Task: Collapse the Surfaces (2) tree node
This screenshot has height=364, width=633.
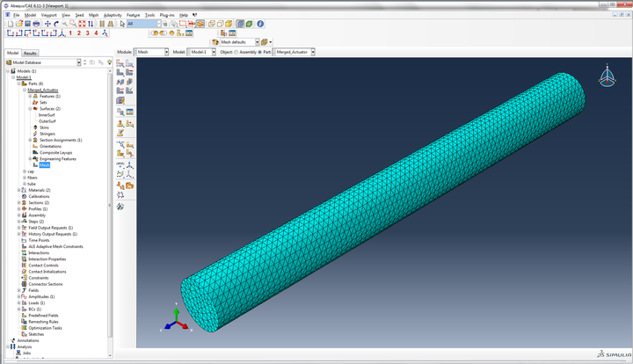Action: (30, 109)
